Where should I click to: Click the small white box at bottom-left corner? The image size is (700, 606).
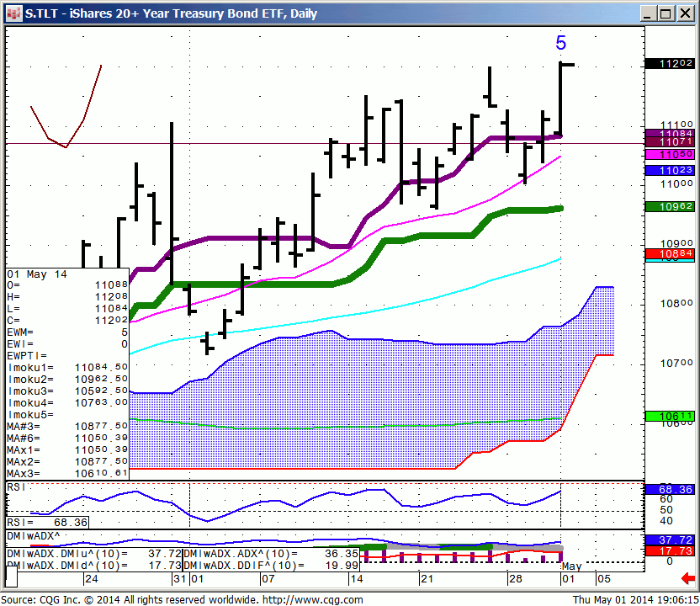click(x=11, y=577)
